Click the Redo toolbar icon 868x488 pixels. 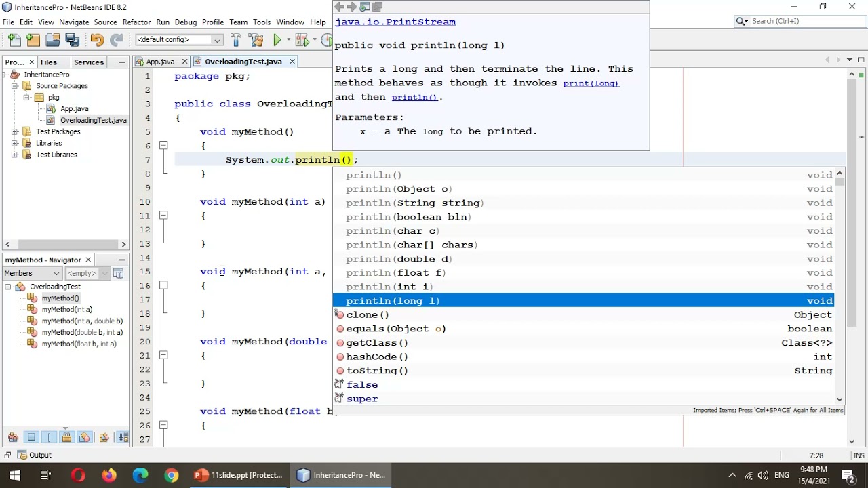pos(117,40)
